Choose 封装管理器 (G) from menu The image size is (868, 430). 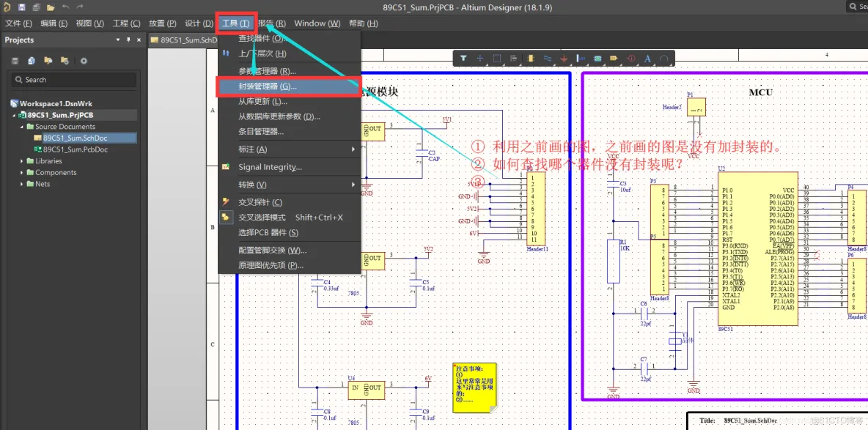(x=290, y=87)
